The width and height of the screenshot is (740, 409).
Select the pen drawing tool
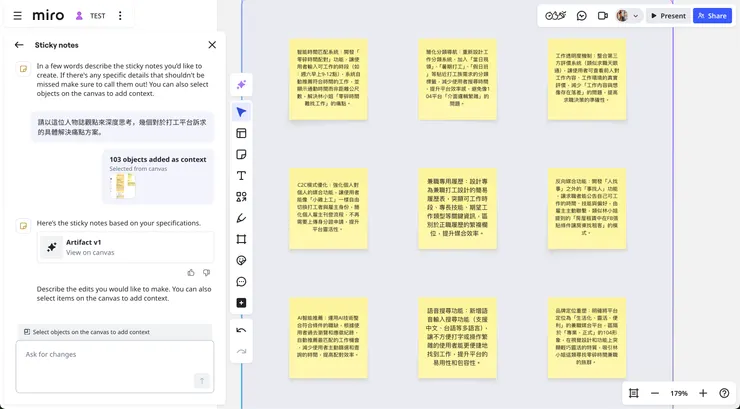(241, 218)
